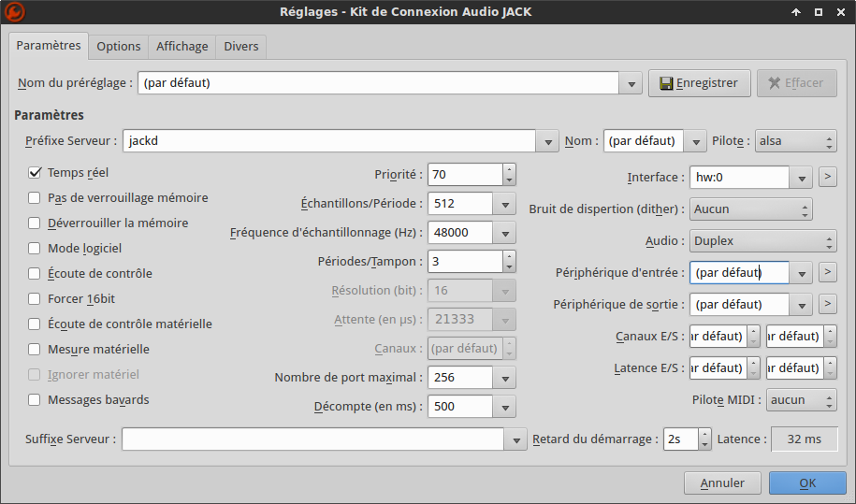Switch to the Options tab
856x504 pixels.
click(119, 46)
